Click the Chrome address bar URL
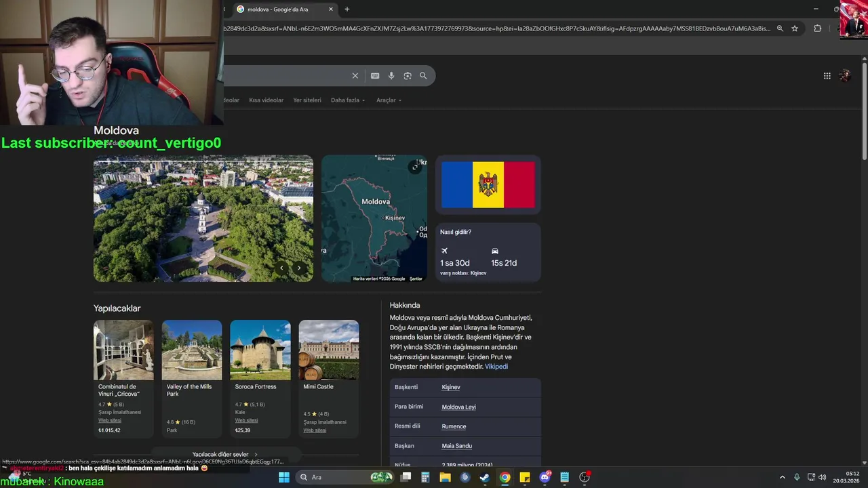The image size is (868, 488). (496, 28)
